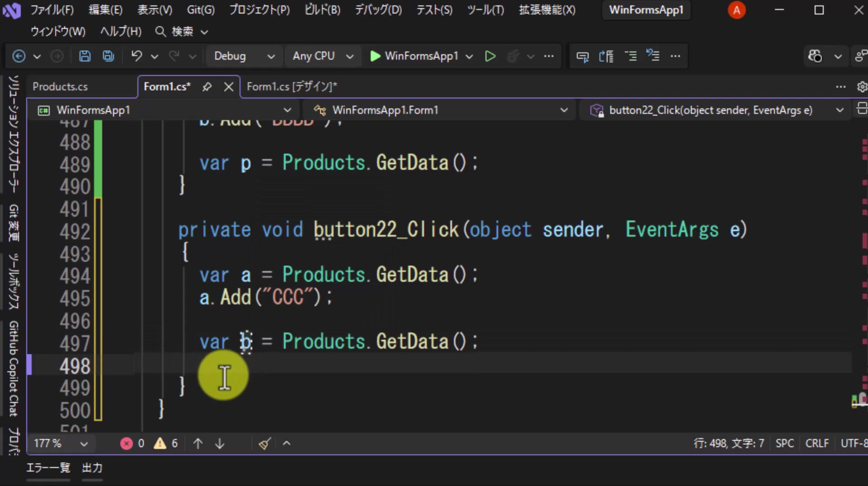Click the uncomment lines icon
The height and width of the screenshot is (486, 868).
653,56
